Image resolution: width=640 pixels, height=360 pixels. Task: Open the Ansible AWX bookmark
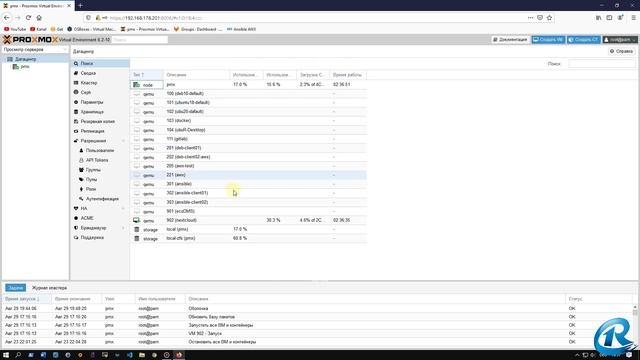[x=242, y=29]
